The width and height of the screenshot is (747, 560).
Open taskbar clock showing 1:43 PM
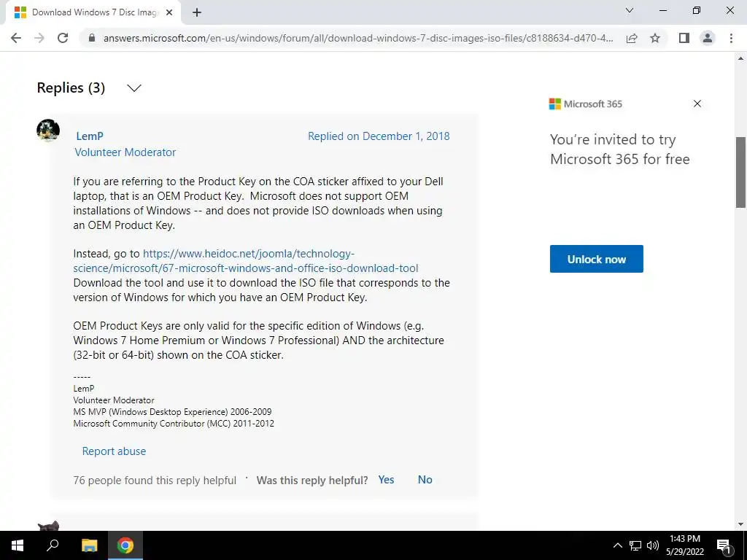pos(685,545)
